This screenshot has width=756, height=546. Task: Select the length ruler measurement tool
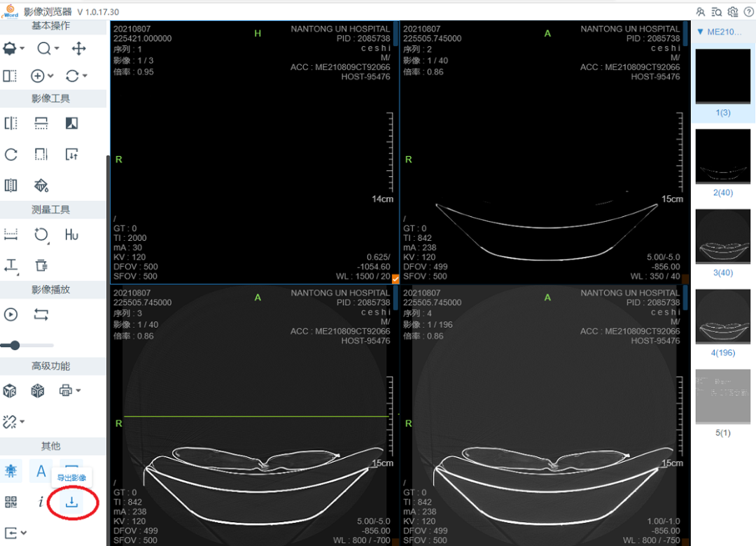tap(10, 235)
